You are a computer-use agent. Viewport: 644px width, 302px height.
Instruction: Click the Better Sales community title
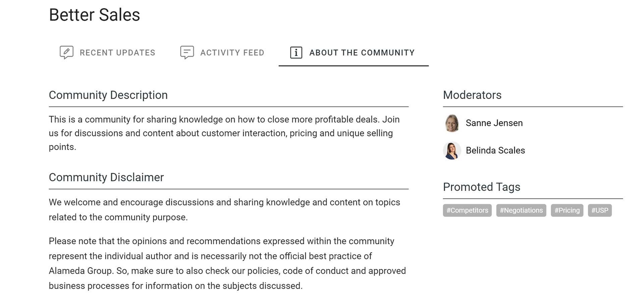95,15
